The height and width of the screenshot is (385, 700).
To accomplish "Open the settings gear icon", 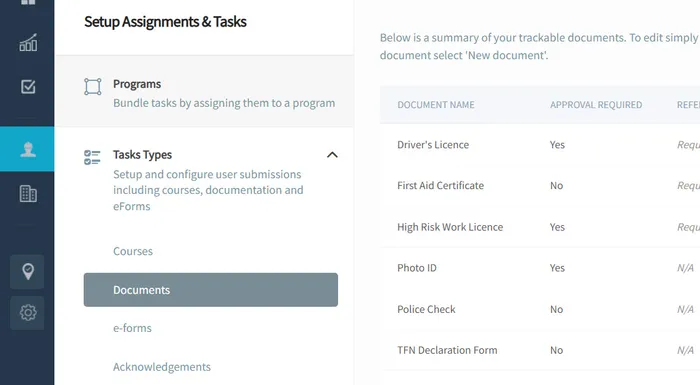I will click(28, 313).
